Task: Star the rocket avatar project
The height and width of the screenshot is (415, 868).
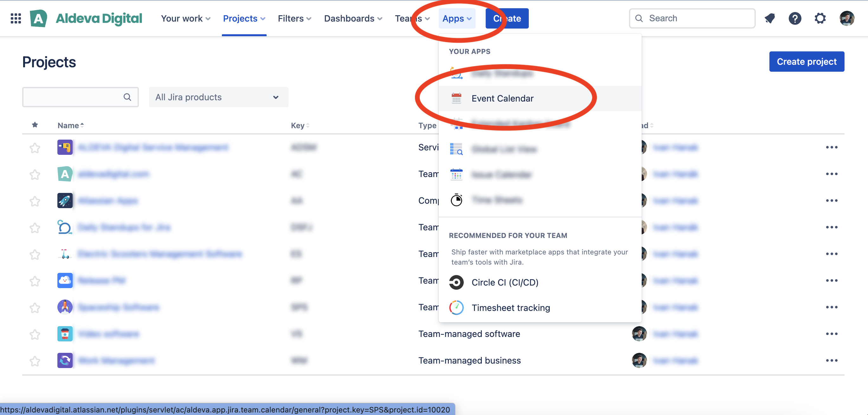Action: point(35,201)
